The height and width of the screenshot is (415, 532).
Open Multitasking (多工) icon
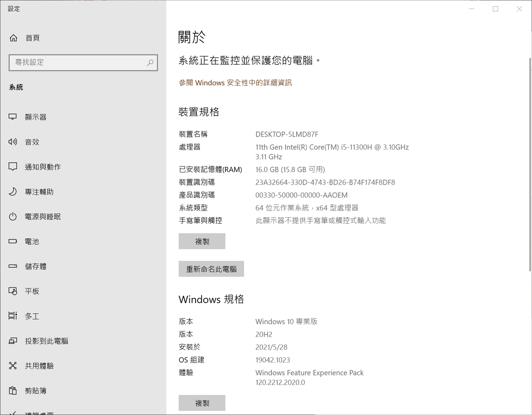click(13, 316)
